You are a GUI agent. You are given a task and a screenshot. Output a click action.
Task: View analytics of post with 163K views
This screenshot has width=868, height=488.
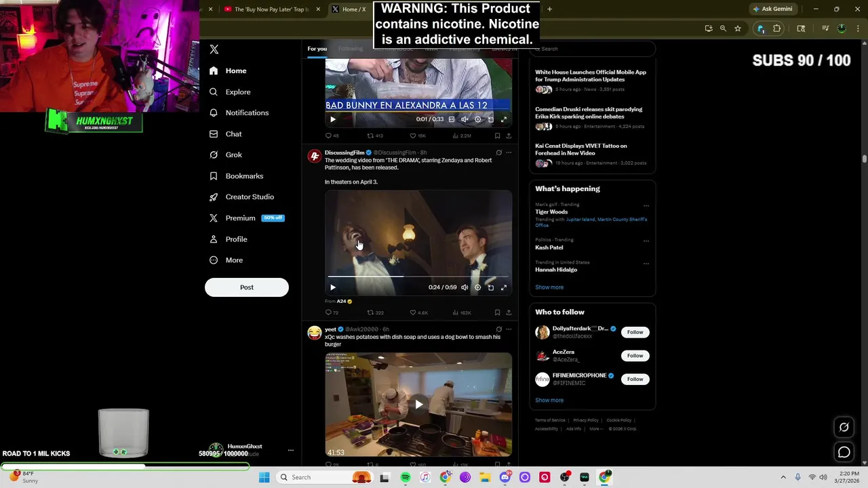[461, 312]
